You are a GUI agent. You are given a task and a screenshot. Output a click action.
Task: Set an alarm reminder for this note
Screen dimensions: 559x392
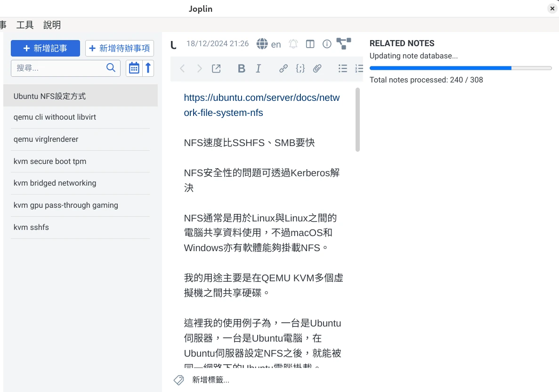click(x=293, y=44)
